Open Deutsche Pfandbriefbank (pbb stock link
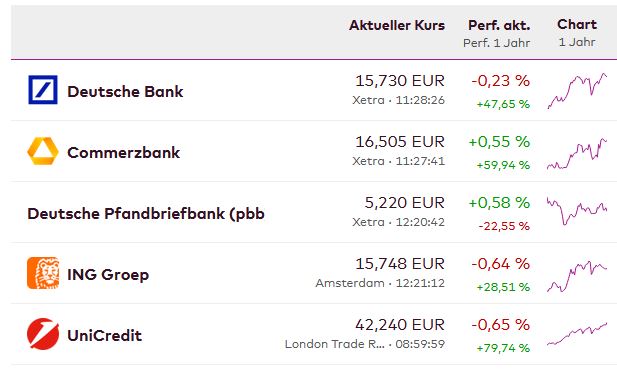The height and width of the screenshot is (381, 617). click(146, 214)
